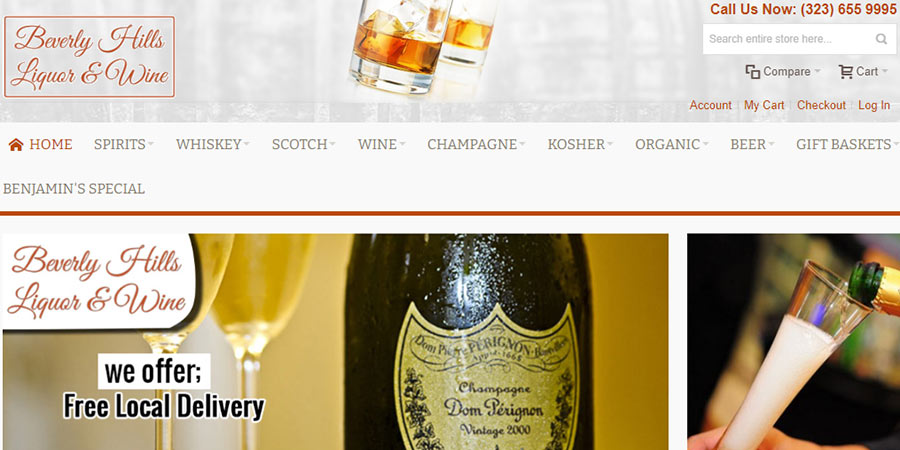Click the Home house icon
Screen dimensions: 900x450
click(x=15, y=145)
